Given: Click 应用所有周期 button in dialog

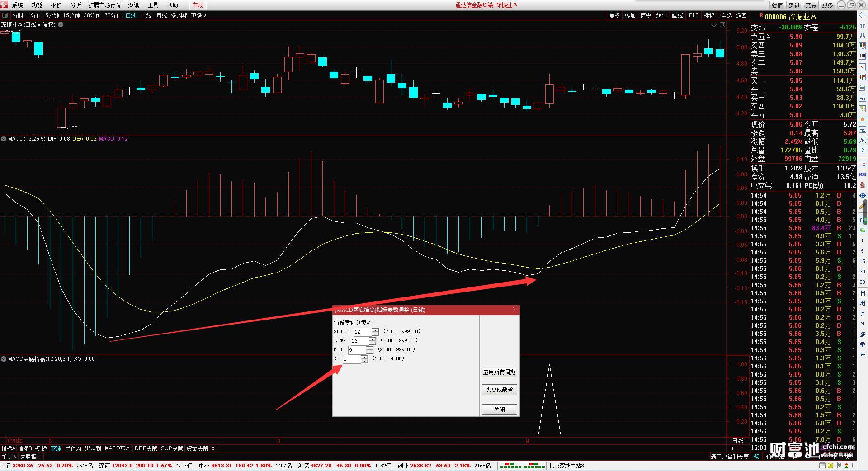Looking at the screenshot, I should click(x=499, y=372).
